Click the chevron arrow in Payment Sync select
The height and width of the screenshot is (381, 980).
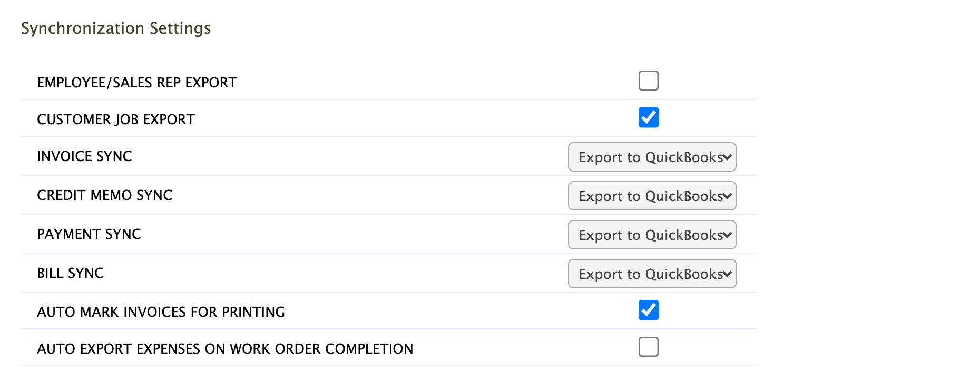(x=727, y=235)
